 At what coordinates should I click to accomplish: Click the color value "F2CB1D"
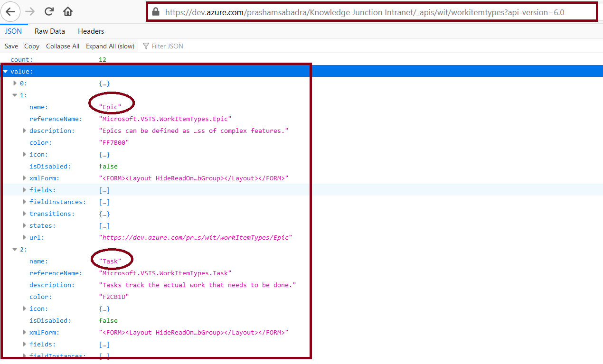114,297
